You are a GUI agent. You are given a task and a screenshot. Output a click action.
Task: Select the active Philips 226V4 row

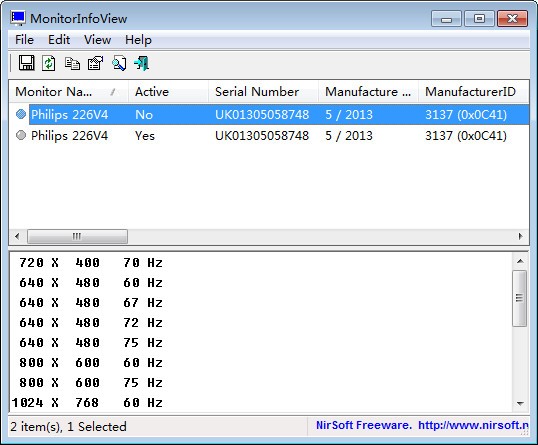[x=269, y=136]
